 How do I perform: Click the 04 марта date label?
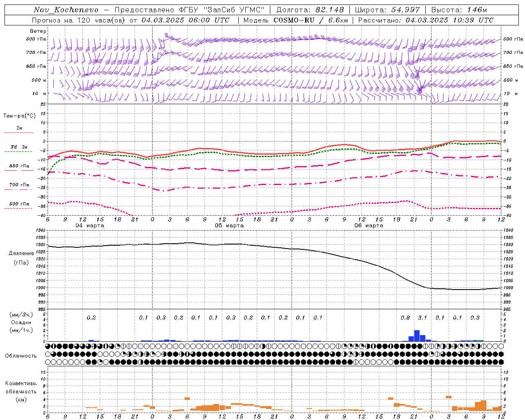click(x=90, y=226)
